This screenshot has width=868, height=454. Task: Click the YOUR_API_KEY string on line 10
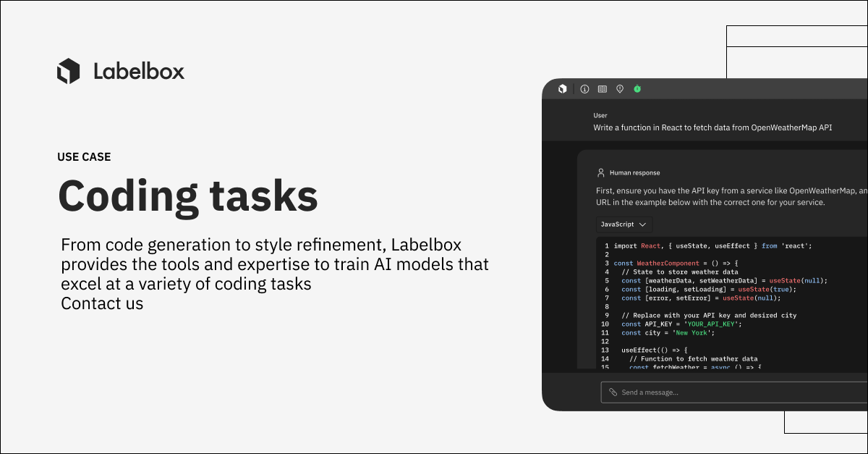pos(712,324)
